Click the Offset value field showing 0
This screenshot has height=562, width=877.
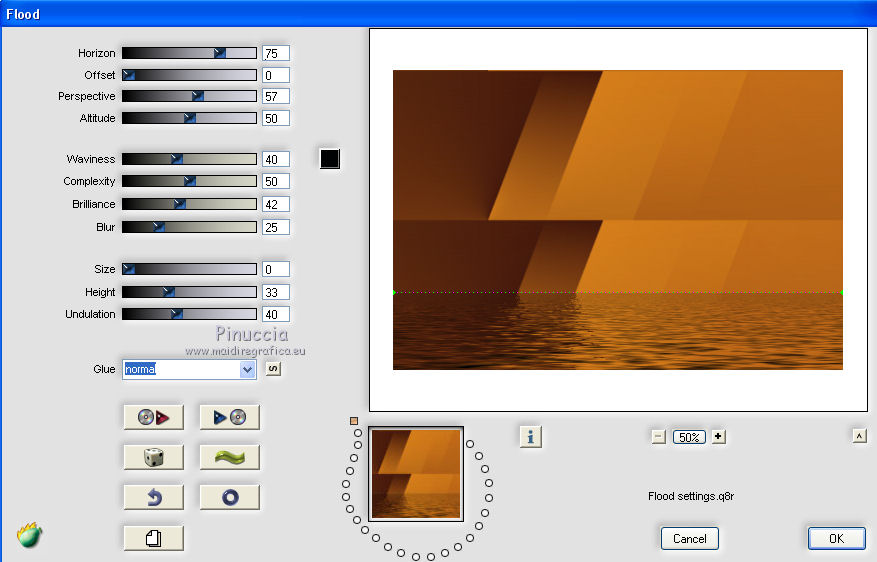(276, 75)
